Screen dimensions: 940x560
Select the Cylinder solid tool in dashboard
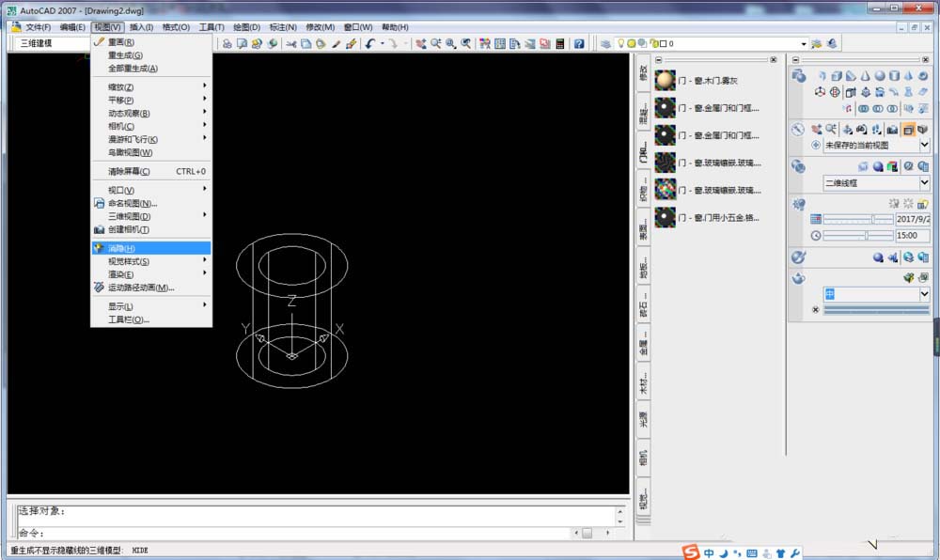pos(895,75)
